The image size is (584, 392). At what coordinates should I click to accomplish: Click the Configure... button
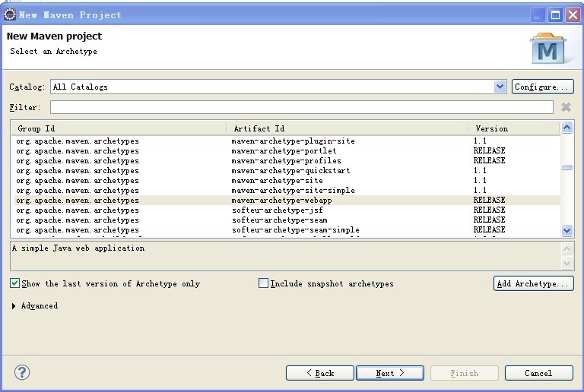[542, 87]
